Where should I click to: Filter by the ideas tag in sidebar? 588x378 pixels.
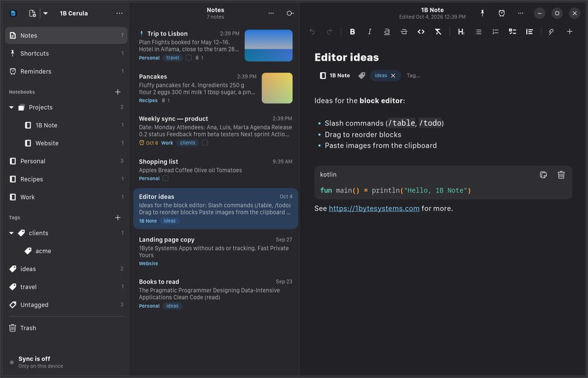pos(66,269)
